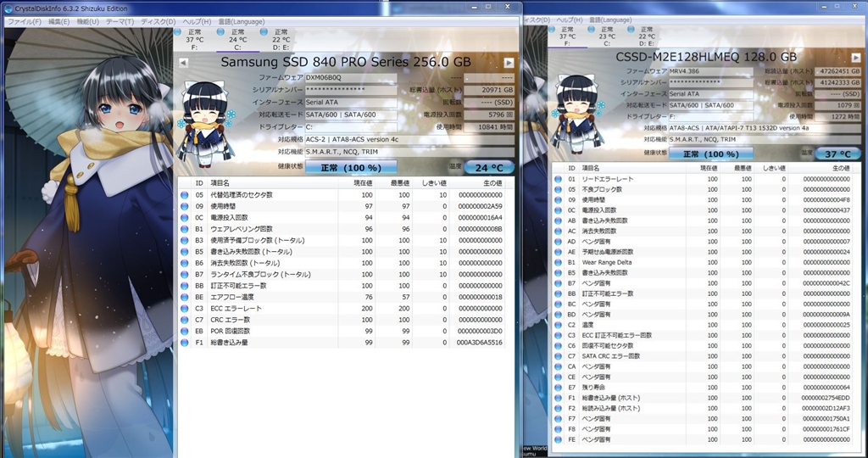Click the 総書込量 value 20971 GB

click(489, 90)
